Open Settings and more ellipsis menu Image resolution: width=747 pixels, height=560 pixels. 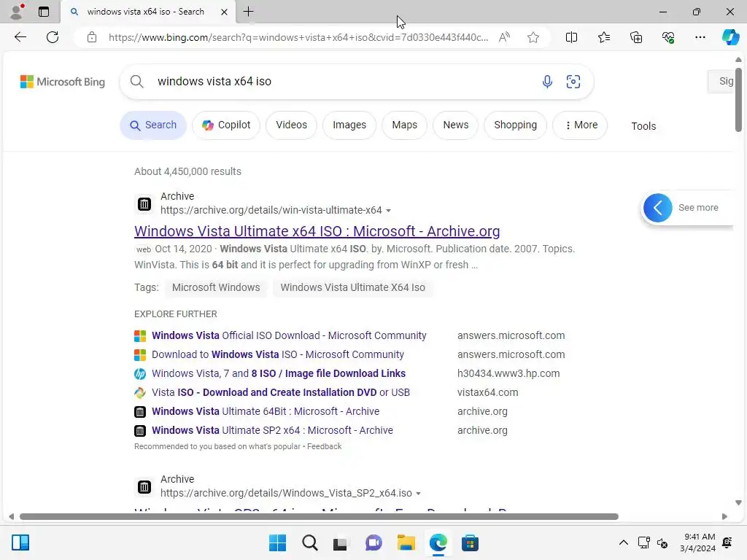coord(700,37)
